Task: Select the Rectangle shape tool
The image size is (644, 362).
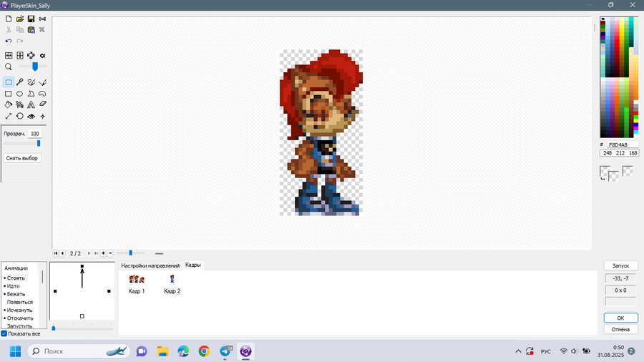Action: [8, 94]
